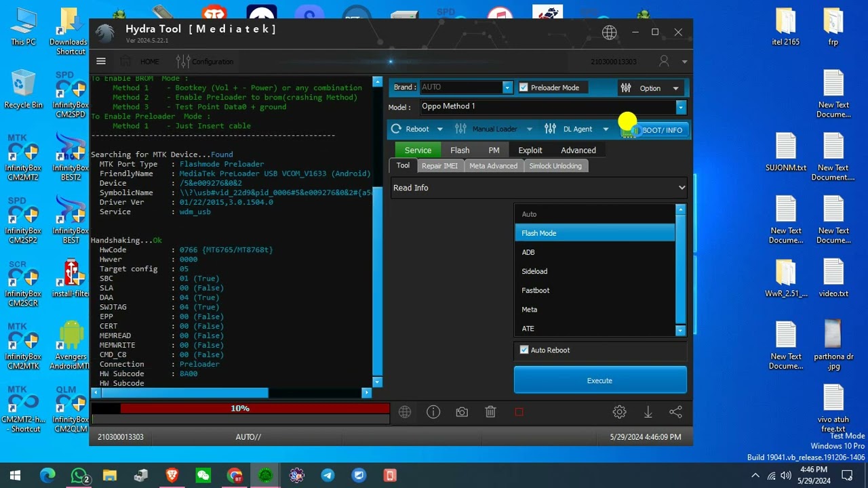Open the parthona dr .jpg thumbnail
The image size is (868, 488).
pyautogui.click(x=833, y=345)
